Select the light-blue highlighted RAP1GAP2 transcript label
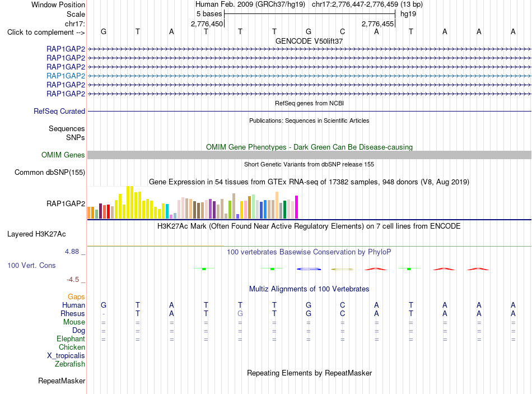 (x=66, y=76)
